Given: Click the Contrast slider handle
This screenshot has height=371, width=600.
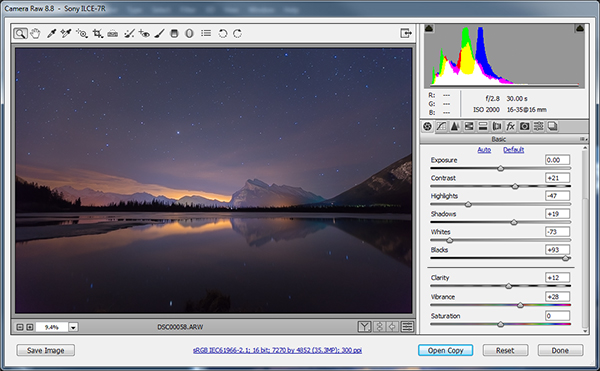Looking at the screenshot, I should [515, 186].
